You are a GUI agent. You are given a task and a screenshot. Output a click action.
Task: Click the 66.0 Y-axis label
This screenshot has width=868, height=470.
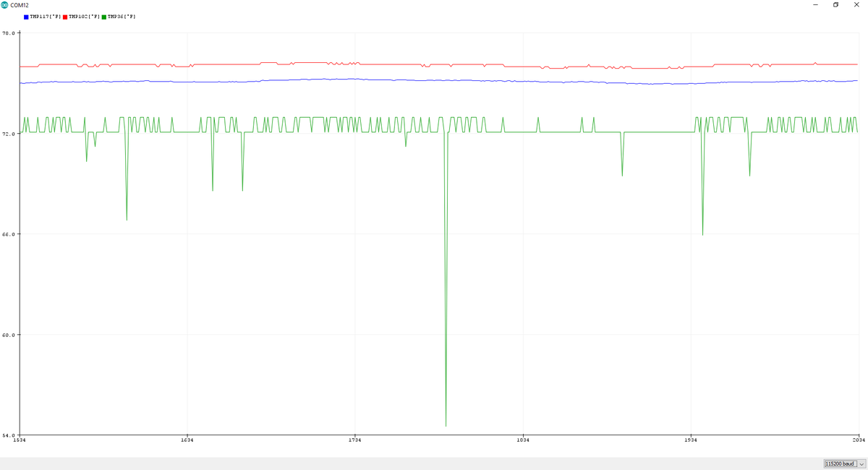[x=9, y=234]
